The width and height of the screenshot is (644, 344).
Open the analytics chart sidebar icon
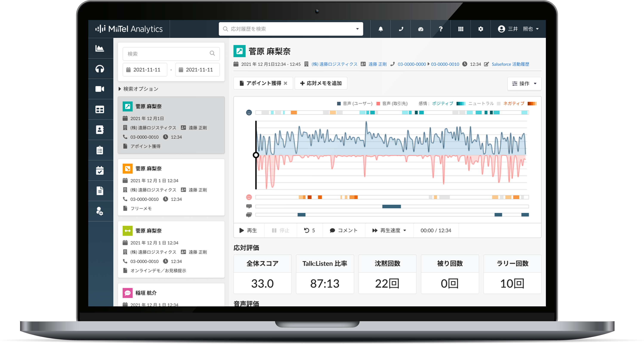[100, 48]
